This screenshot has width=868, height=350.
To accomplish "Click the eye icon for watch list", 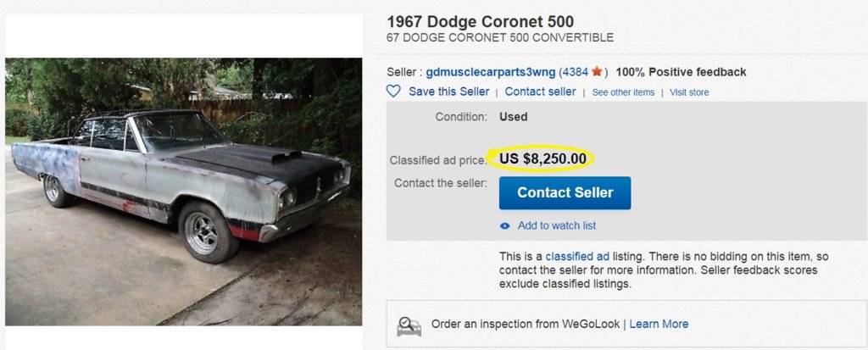I will click(x=505, y=225).
